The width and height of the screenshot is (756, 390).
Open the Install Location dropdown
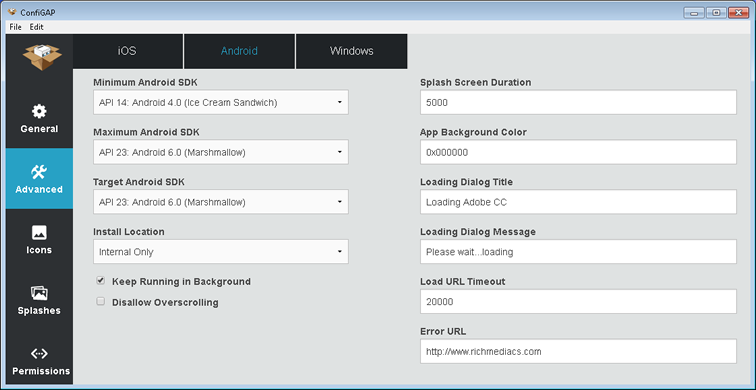pos(221,252)
